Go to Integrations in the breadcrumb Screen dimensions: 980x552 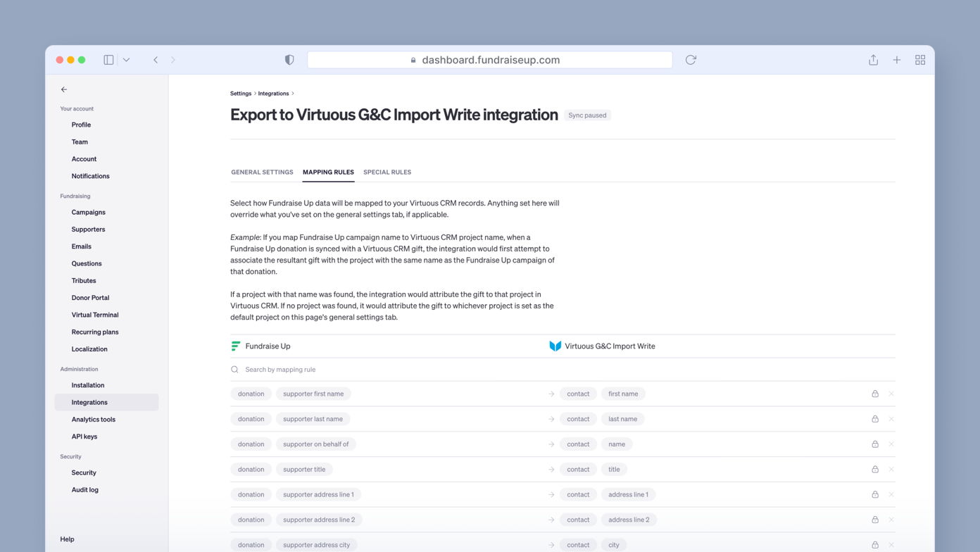[x=273, y=94]
